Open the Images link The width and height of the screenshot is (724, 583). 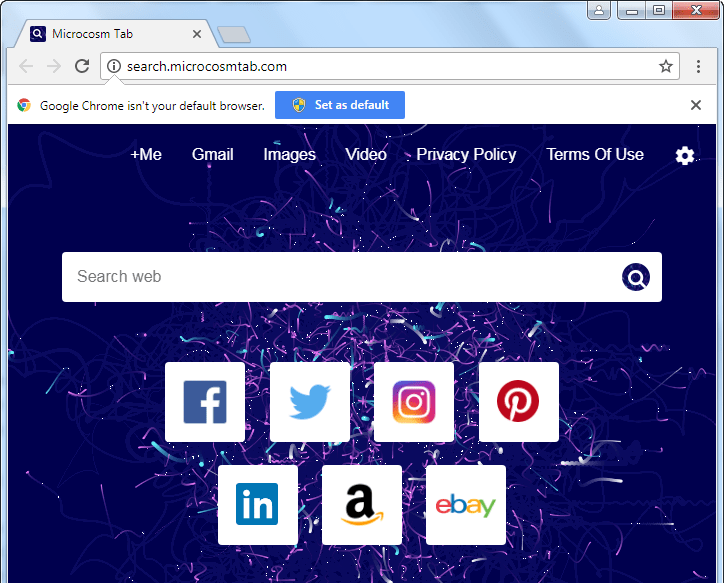tap(290, 154)
